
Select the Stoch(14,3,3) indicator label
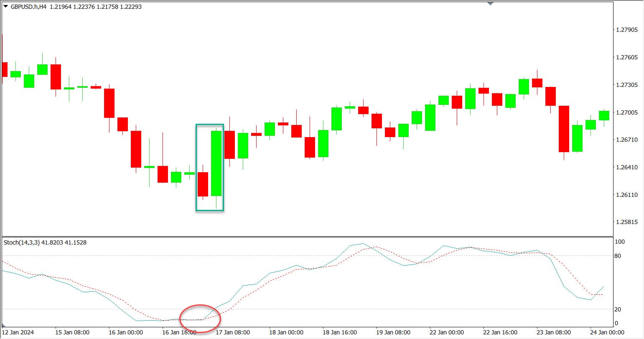22,242
